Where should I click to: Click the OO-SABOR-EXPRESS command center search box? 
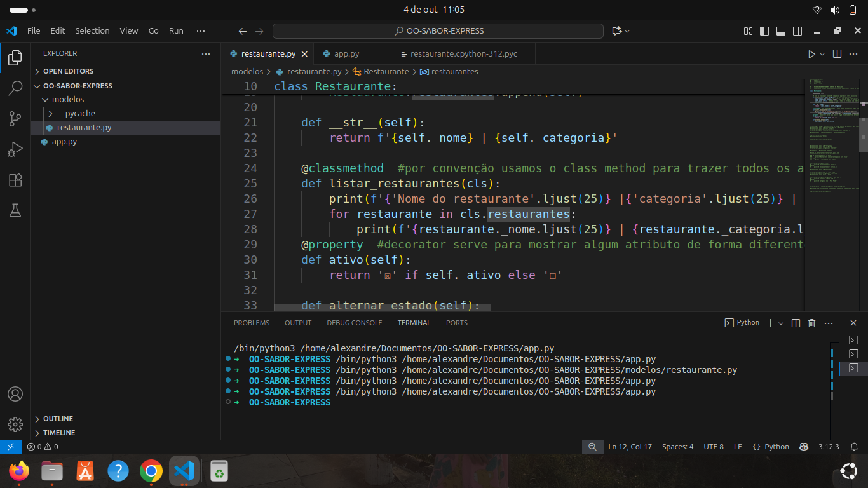coord(438,30)
